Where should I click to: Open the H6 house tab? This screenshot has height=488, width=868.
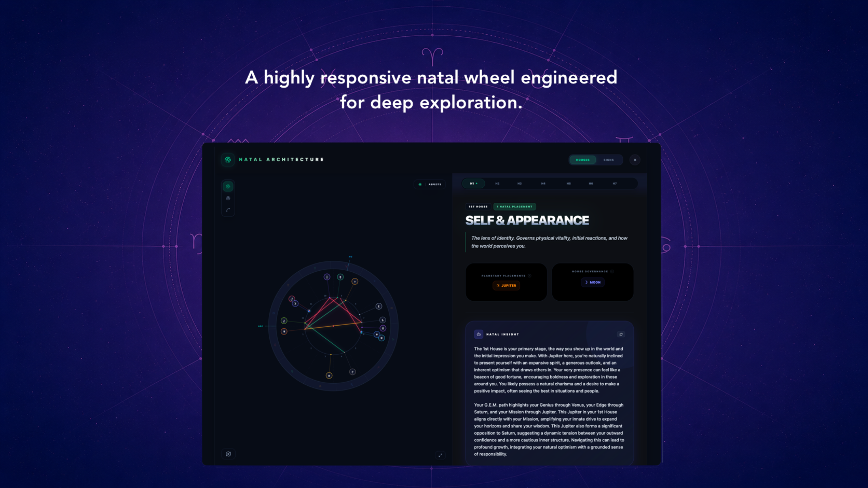(591, 184)
